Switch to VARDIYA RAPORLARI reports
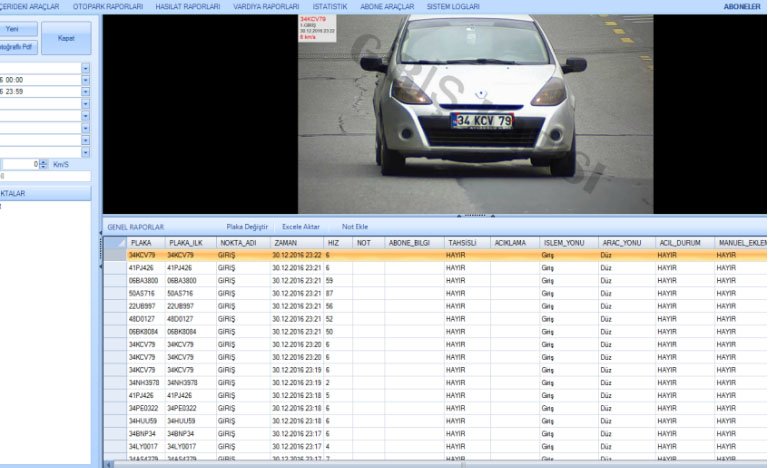The image size is (769, 468). (x=266, y=7)
